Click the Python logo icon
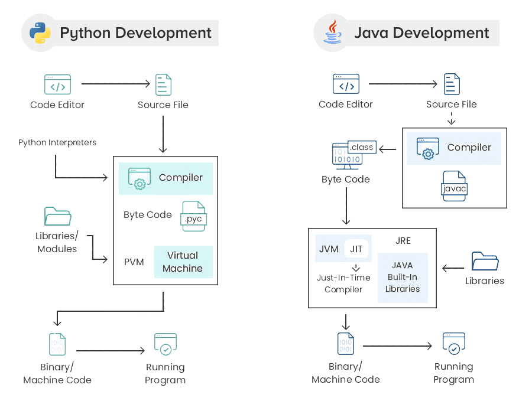This screenshot has height=401, width=532. (x=40, y=33)
